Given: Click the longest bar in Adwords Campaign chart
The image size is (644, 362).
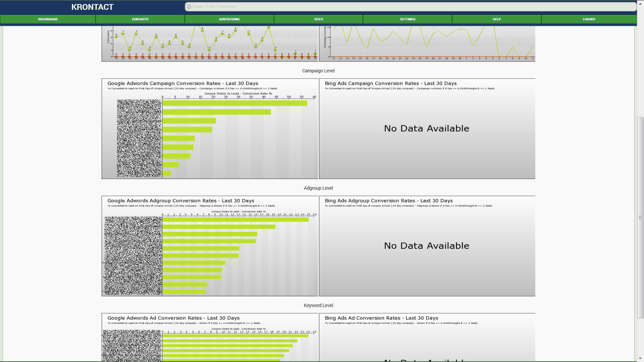Looking at the screenshot, I should coord(235,103).
